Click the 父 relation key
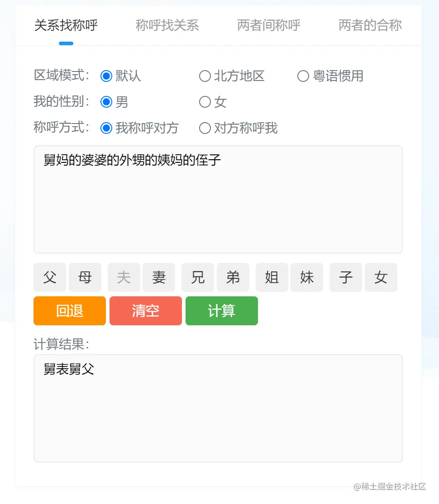Image resolution: width=439 pixels, height=504 pixels. tap(50, 277)
